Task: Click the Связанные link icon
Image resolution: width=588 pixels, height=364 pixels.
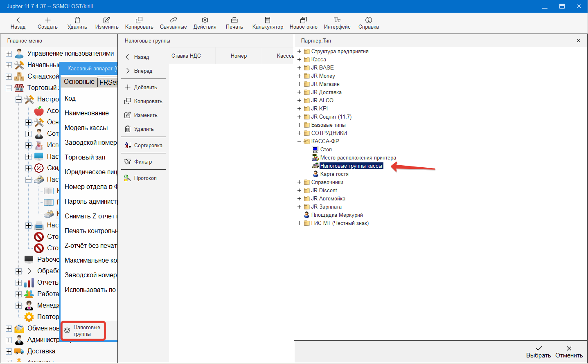Action: (x=173, y=20)
